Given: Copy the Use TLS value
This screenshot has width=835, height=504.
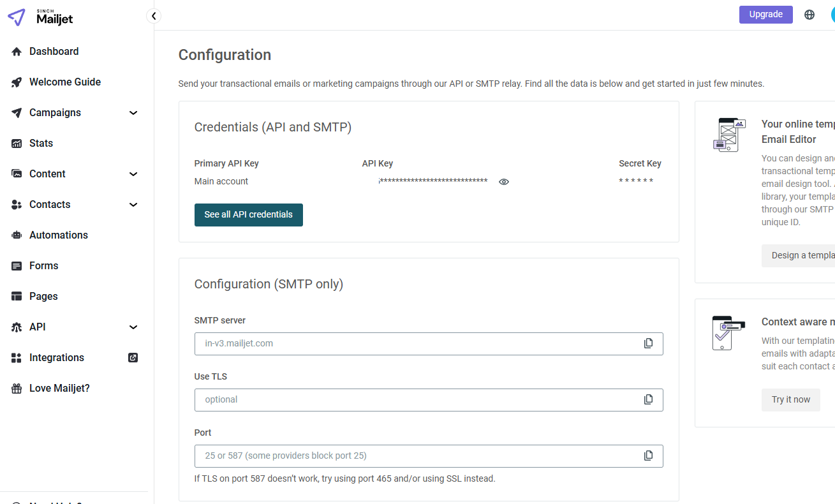Looking at the screenshot, I should (648, 399).
